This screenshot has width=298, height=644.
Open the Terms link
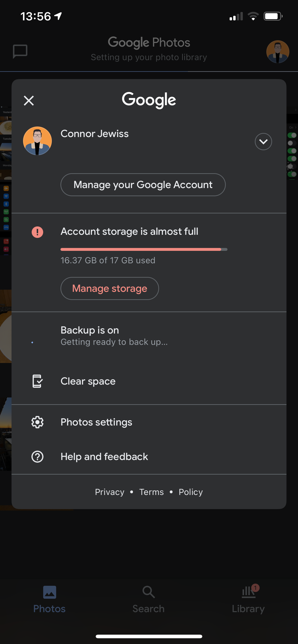151,491
